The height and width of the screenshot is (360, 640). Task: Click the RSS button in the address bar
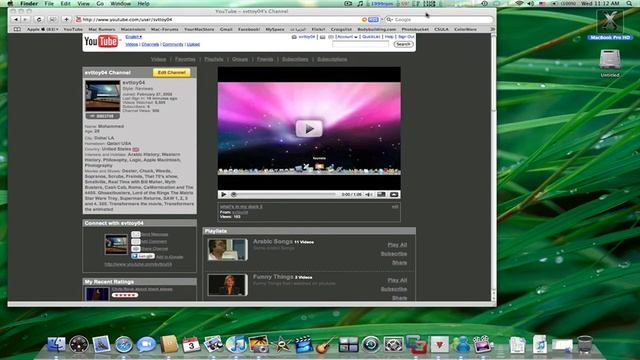pos(373,20)
